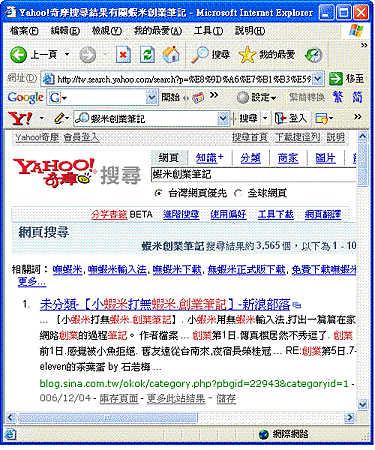Switch to the 知識+ search tab
The width and height of the screenshot is (375, 450).
tap(210, 158)
